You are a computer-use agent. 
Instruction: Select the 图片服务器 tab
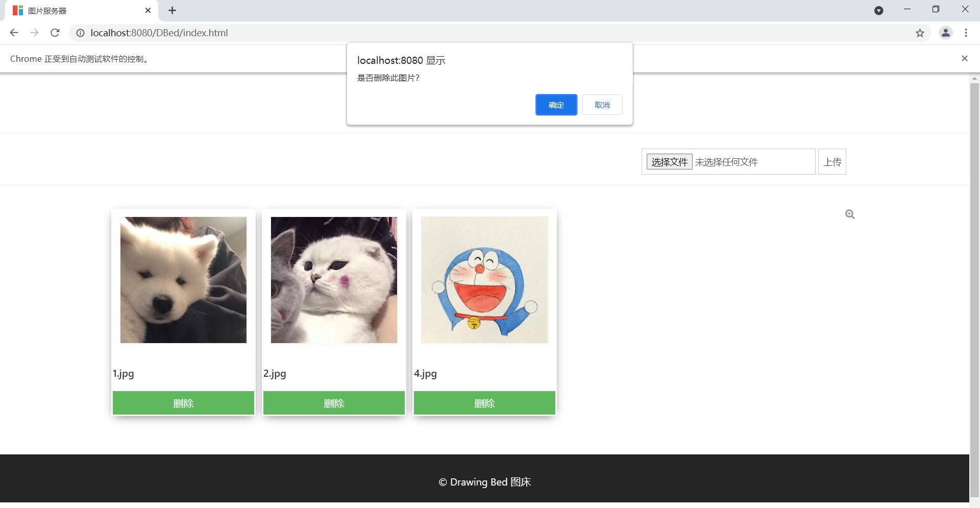[82, 11]
